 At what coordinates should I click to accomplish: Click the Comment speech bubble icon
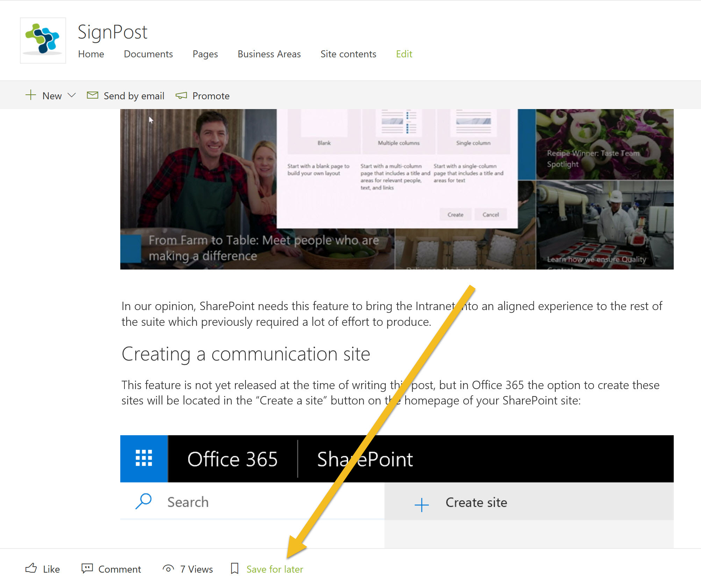tap(87, 568)
